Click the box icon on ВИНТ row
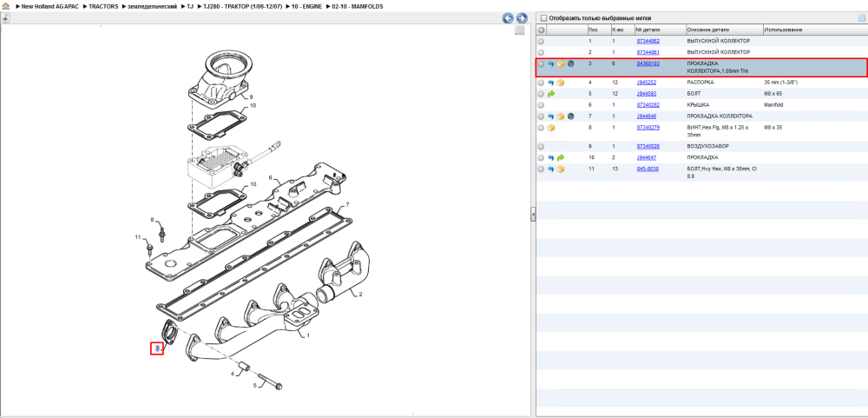 (551, 128)
